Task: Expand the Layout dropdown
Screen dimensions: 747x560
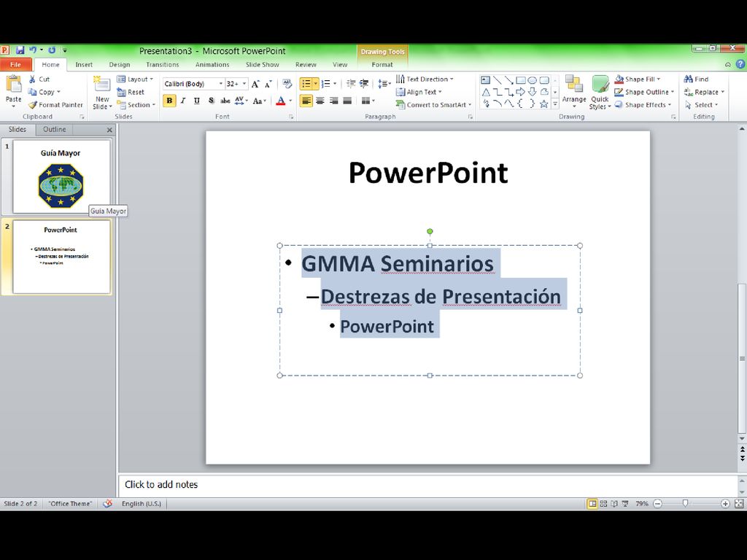Action: click(x=135, y=79)
